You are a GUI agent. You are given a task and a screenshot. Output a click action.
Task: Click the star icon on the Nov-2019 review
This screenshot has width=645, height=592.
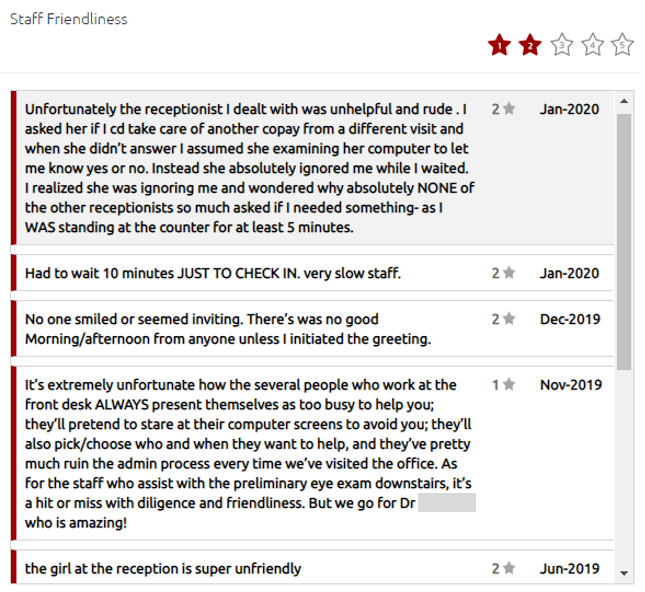coord(509,384)
